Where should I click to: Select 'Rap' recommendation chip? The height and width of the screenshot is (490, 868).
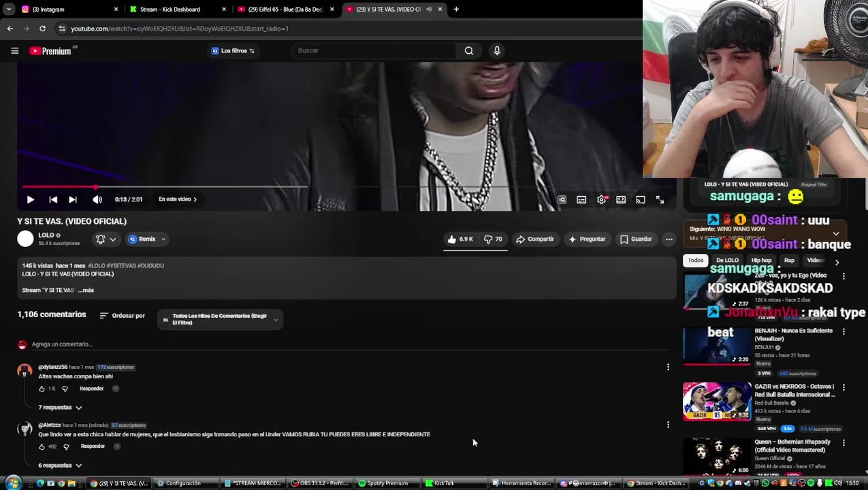tap(789, 260)
